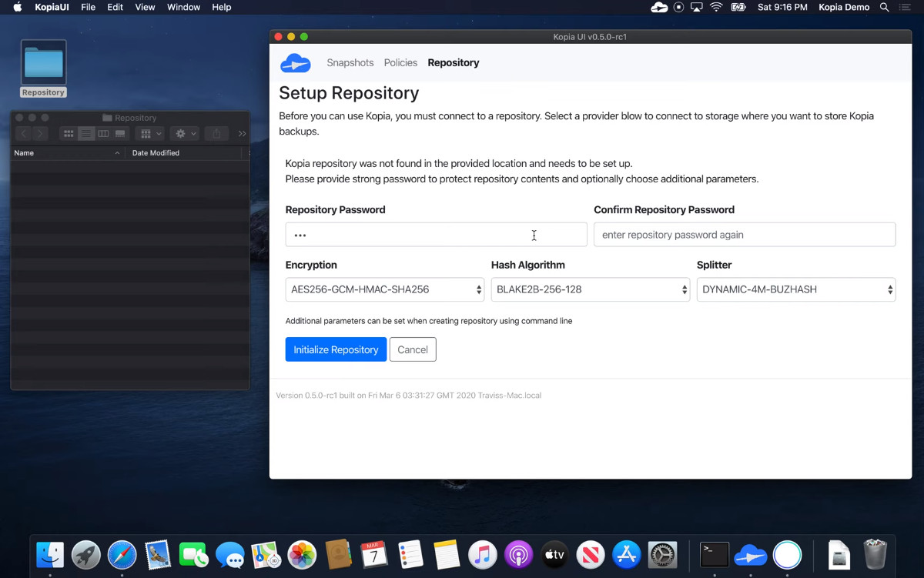The image size is (924, 578).
Task: Open Spotlight search magnifier
Action: pyautogui.click(x=885, y=7)
